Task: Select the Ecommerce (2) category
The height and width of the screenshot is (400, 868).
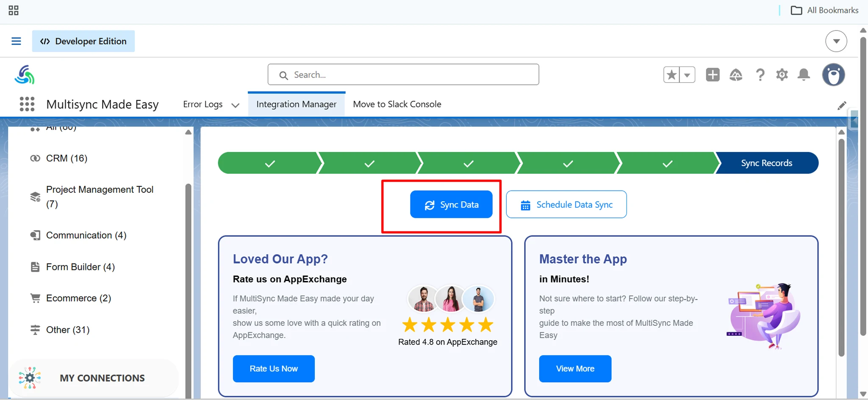Action: [x=78, y=298]
